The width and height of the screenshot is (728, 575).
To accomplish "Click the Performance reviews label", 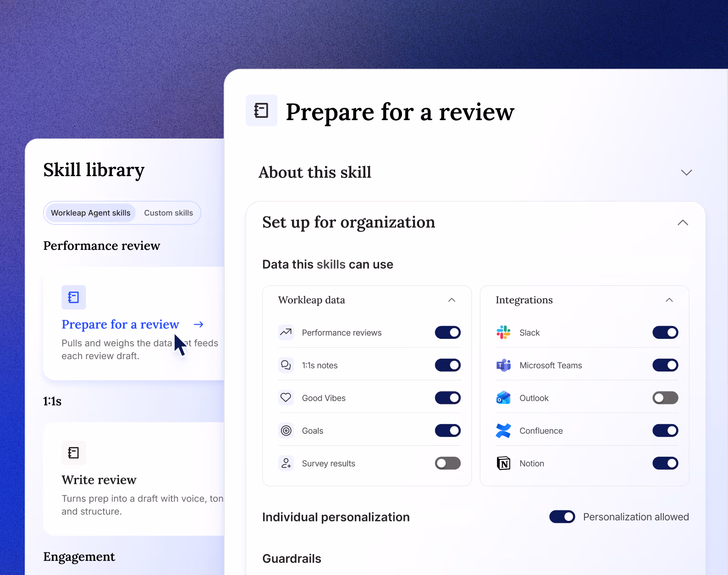I will pos(342,333).
